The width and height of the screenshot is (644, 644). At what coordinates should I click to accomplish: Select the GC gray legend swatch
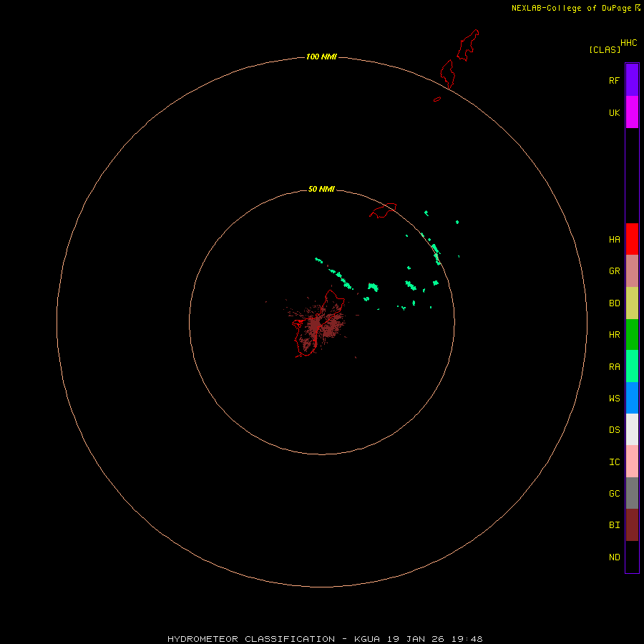(632, 493)
